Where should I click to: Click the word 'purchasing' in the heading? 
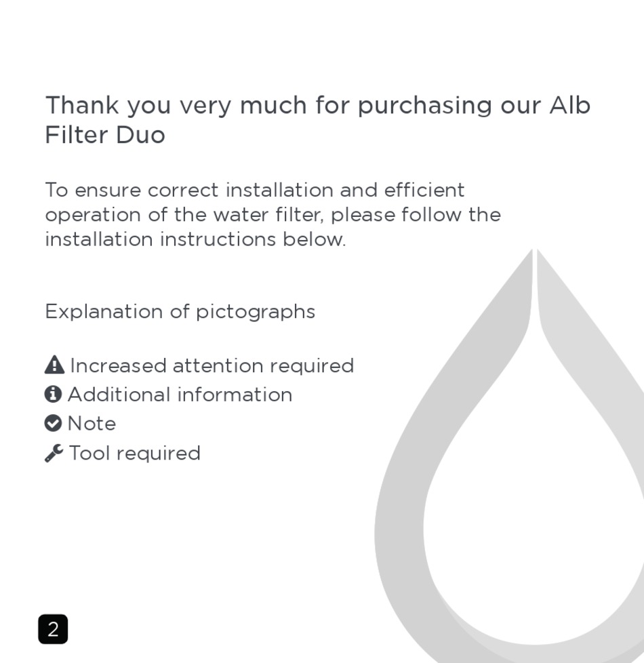pos(425,106)
